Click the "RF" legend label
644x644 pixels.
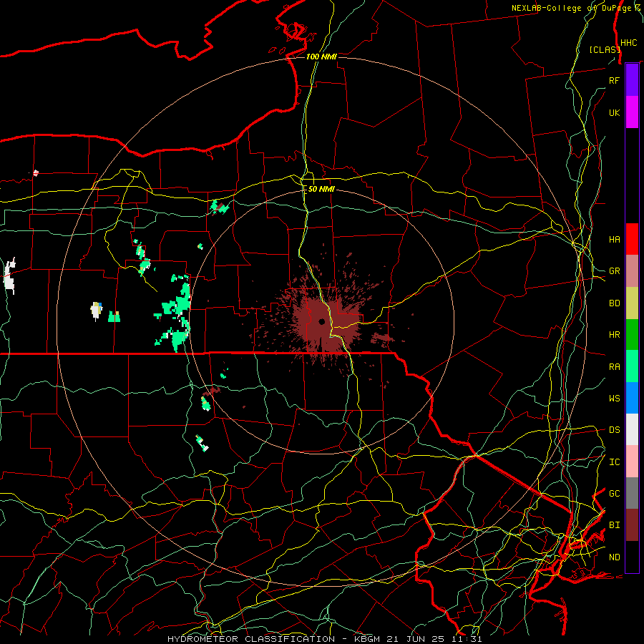(x=614, y=80)
